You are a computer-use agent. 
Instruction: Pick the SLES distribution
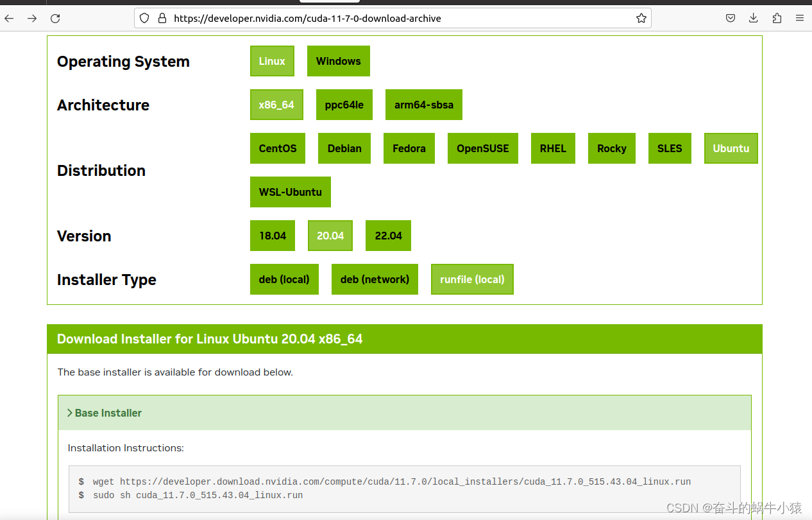point(670,148)
